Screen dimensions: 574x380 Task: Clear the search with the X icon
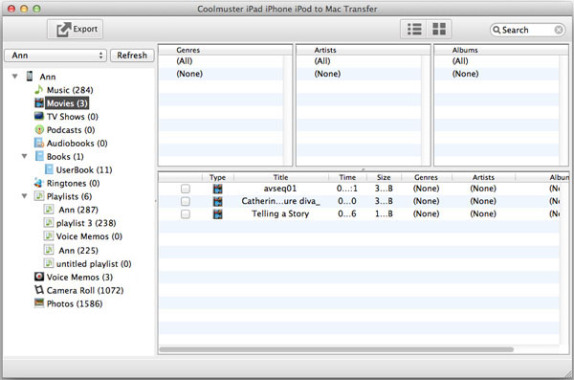click(559, 30)
